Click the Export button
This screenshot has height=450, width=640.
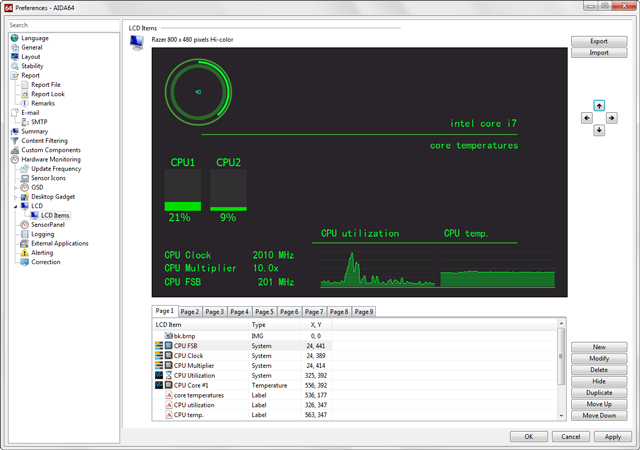(x=598, y=41)
